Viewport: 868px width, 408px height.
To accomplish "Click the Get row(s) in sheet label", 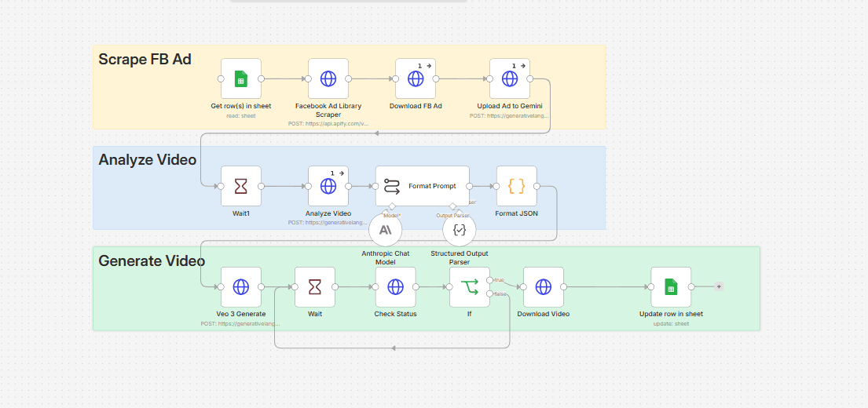I will 241,106.
